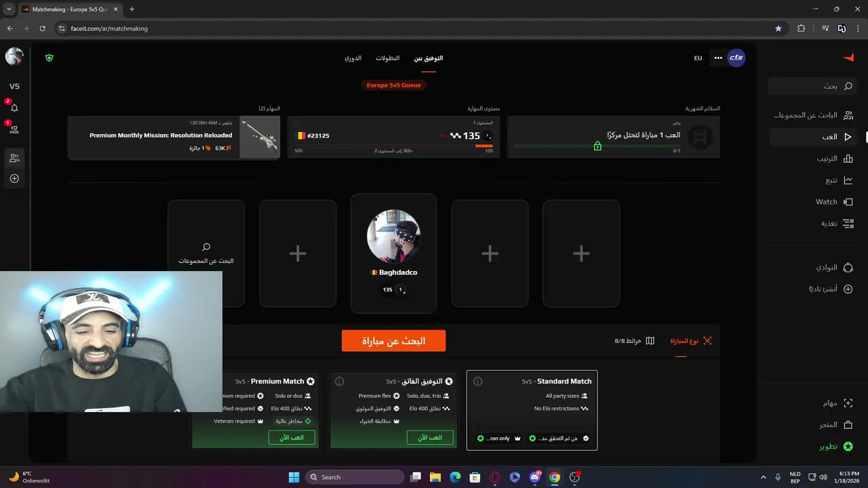
Task: Open the three-dots more options menu
Action: pyautogui.click(x=718, y=58)
